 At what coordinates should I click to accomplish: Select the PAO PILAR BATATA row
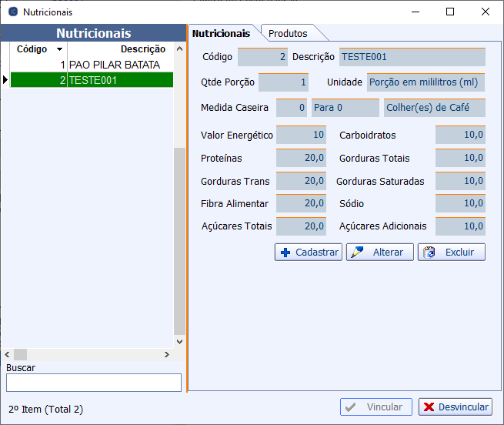coord(114,65)
